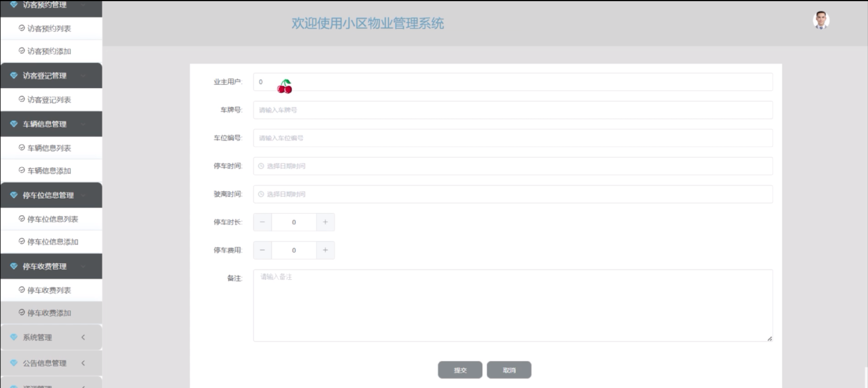Click the plus stepper for 停车时长
Screen dimensions: 868x388
325,222
